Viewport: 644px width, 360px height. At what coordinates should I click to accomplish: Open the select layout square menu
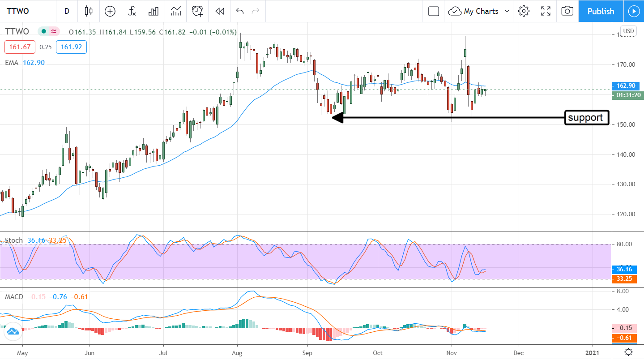click(x=433, y=11)
